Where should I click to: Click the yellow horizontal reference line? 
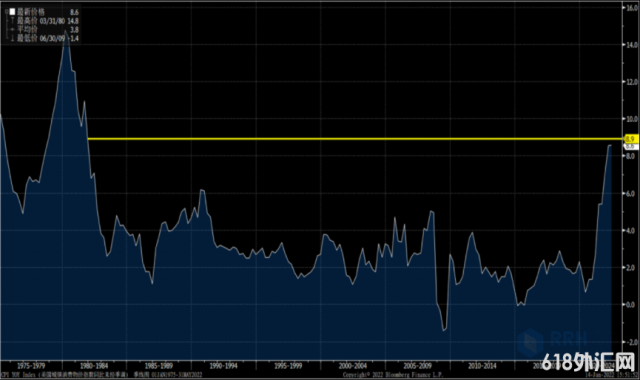356,139
